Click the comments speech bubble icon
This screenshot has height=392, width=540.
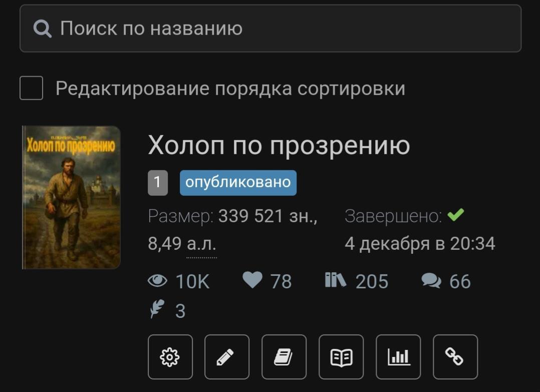pyautogui.click(x=431, y=281)
